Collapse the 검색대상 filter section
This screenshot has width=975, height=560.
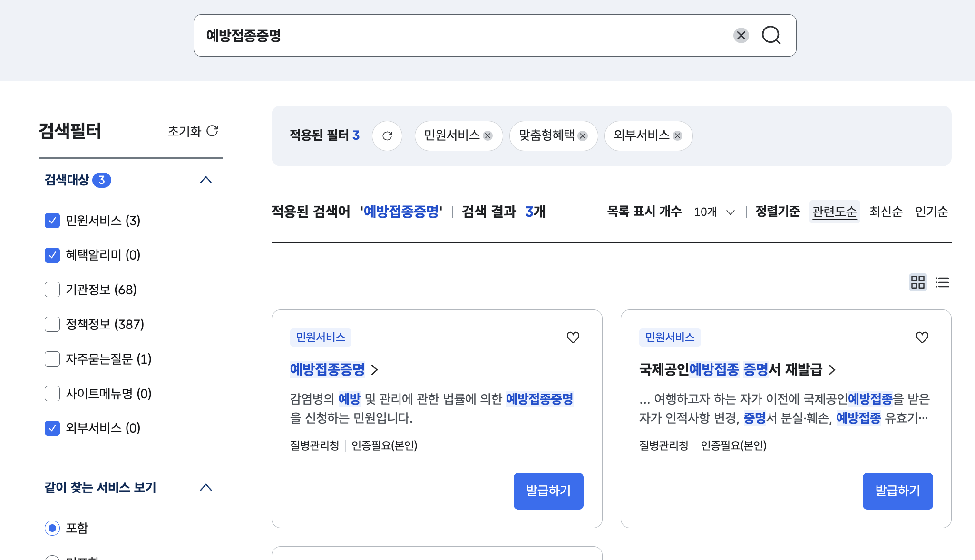pos(205,180)
